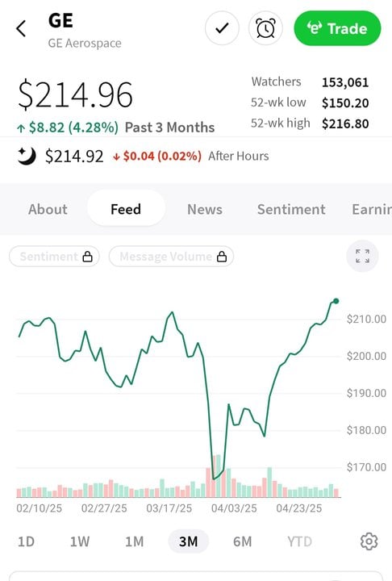Switch to the About tab
Image resolution: width=392 pixels, height=581 pixels.
coord(48,209)
